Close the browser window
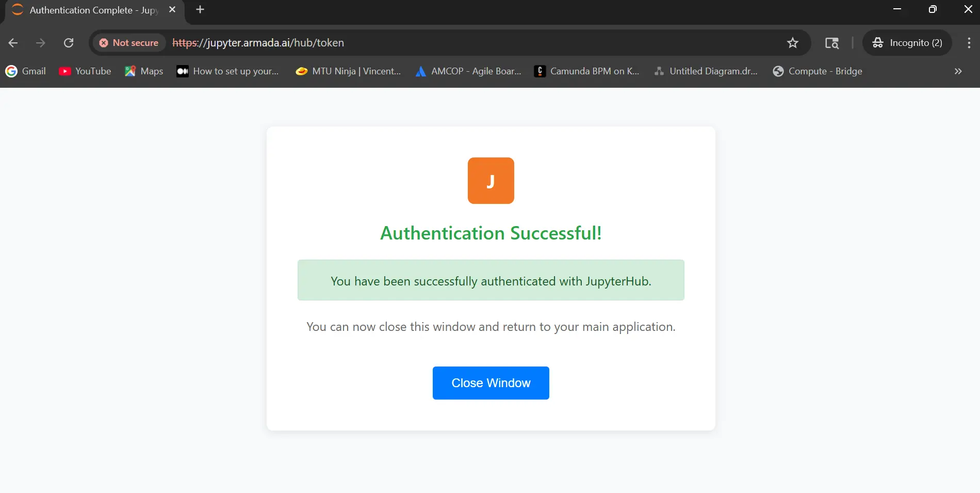Viewport: 980px width, 493px height. (x=968, y=9)
